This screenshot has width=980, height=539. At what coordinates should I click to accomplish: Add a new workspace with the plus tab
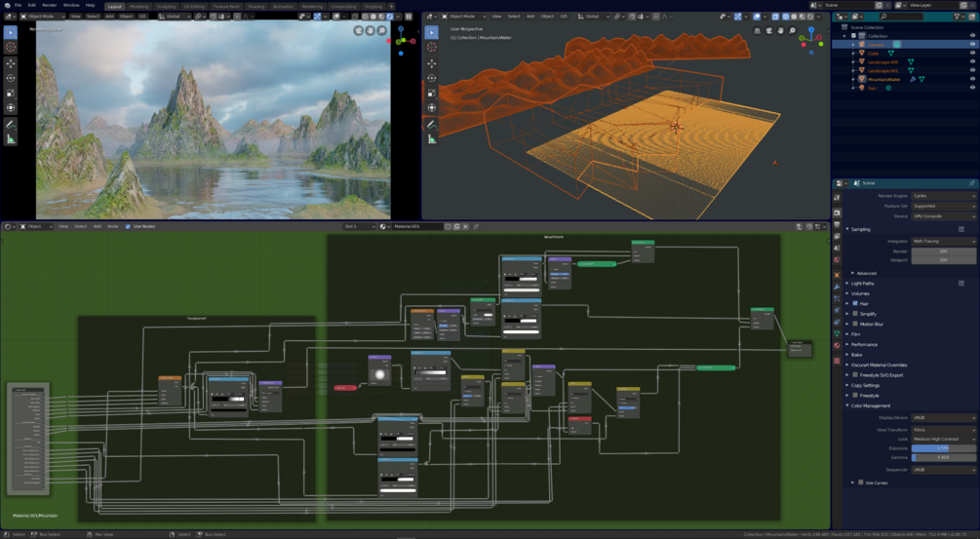391,6
